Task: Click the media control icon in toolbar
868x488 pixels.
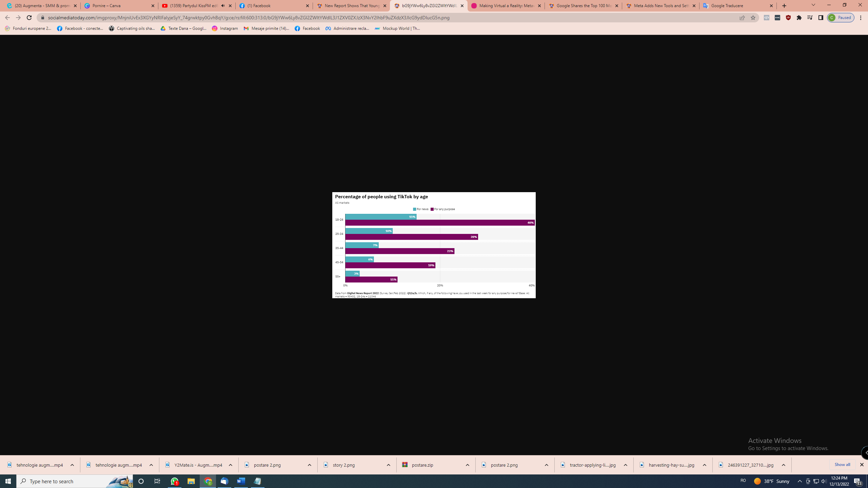Action: click(810, 18)
